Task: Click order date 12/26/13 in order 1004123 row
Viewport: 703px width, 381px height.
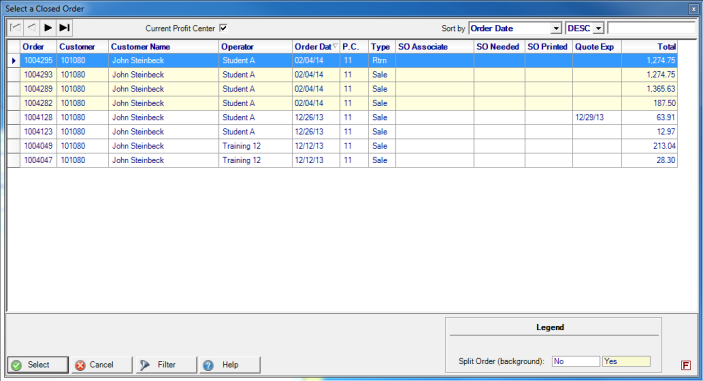Action: (316, 132)
